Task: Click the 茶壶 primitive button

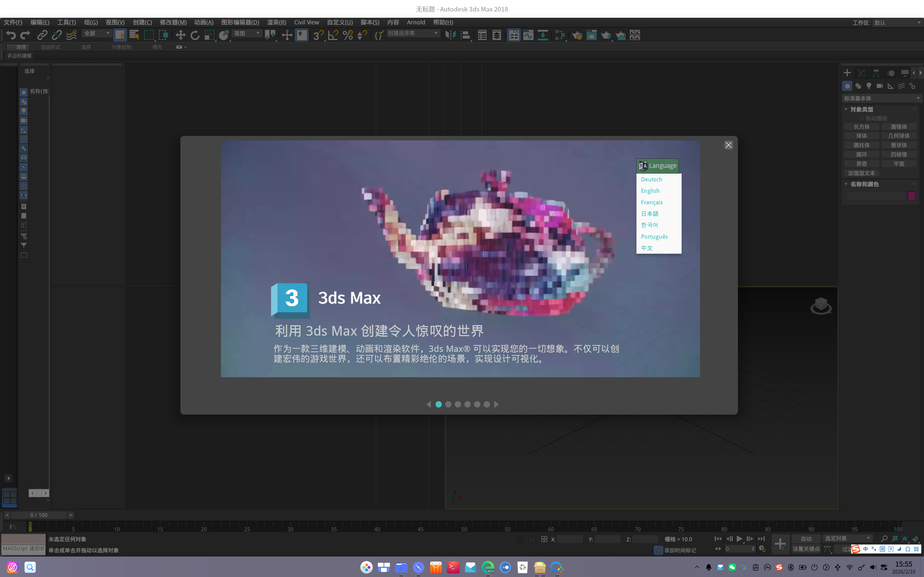Action: click(861, 163)
